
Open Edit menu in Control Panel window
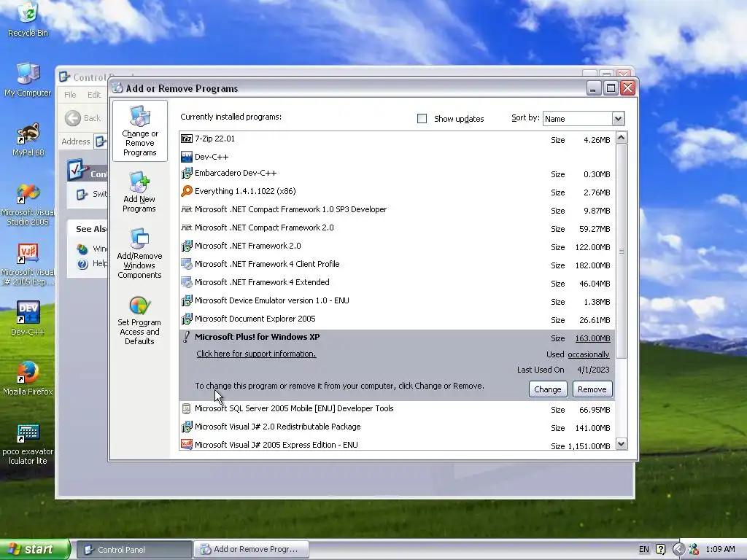tap(94, 95)
